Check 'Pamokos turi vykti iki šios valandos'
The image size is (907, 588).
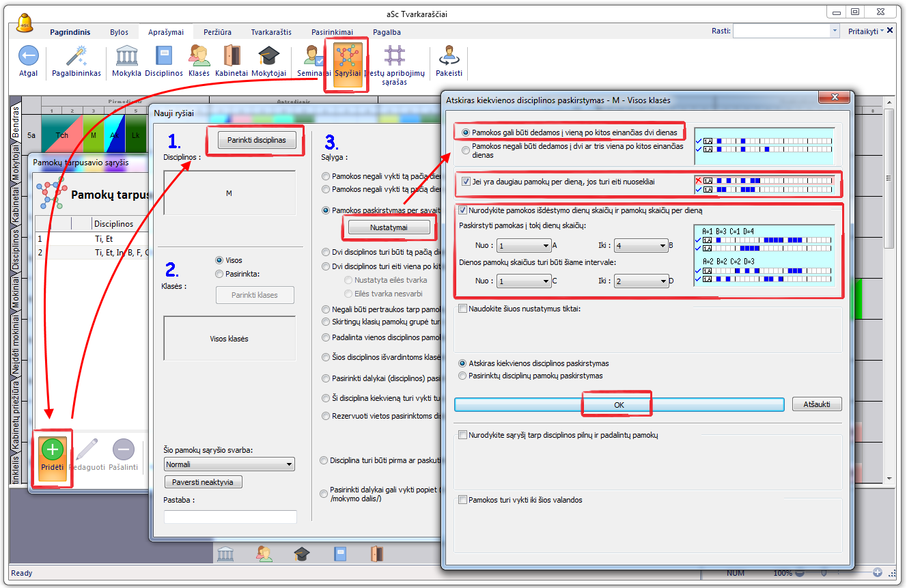[x=463, y=500]
